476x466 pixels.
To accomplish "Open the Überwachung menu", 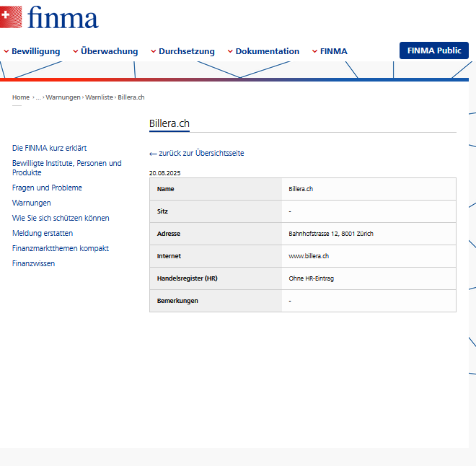I will click(110, 51).
